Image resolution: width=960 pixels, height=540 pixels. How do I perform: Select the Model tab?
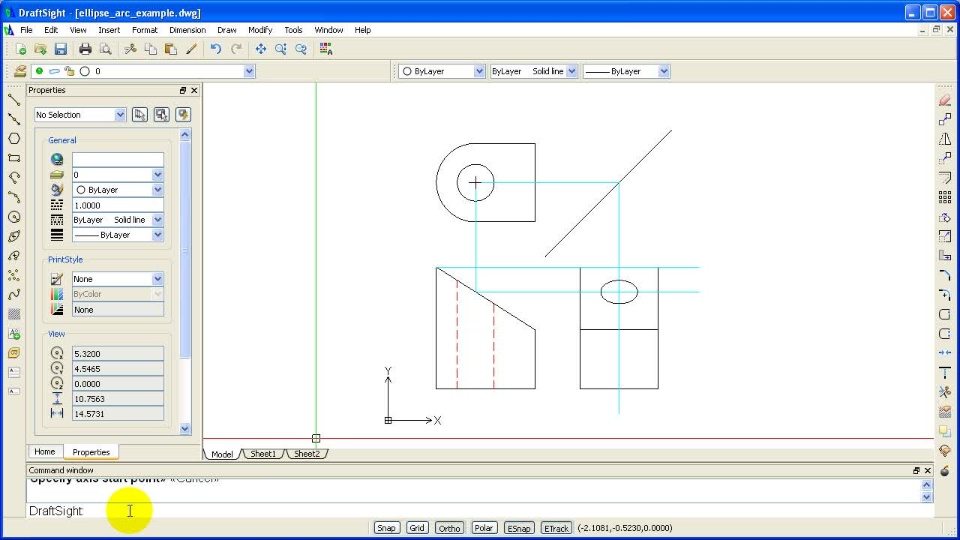point(222,454)
